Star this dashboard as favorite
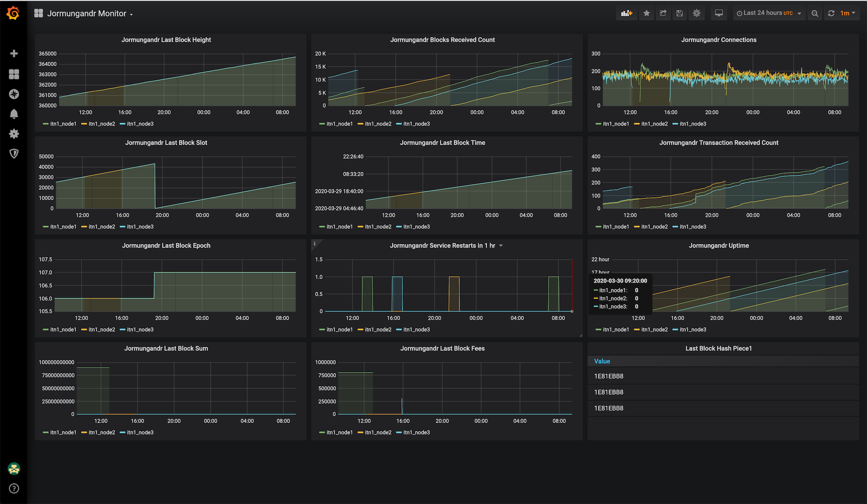The image size is (867, 504). tap(647, 13)
